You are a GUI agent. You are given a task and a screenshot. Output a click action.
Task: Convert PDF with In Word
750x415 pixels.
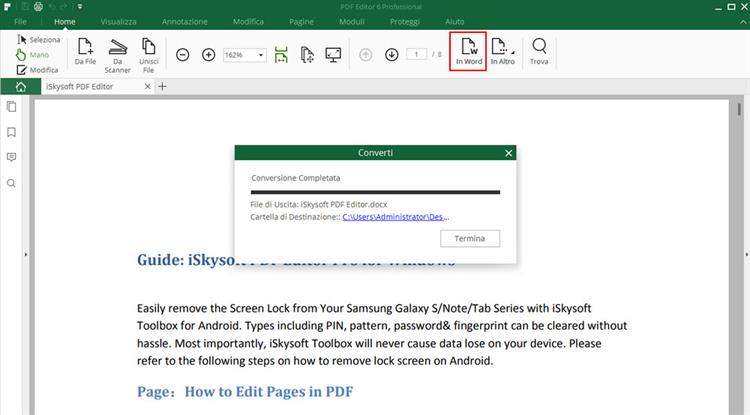tap(468, 51)
